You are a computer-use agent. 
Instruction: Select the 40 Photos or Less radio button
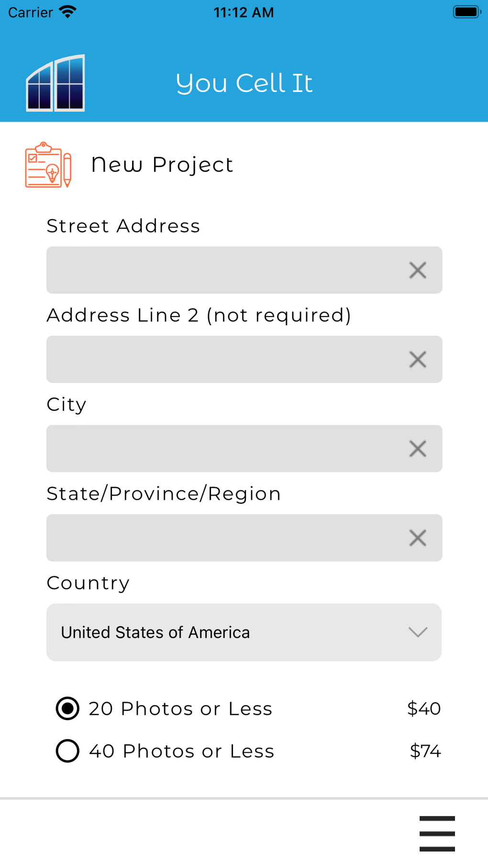[x=67, y=751]
